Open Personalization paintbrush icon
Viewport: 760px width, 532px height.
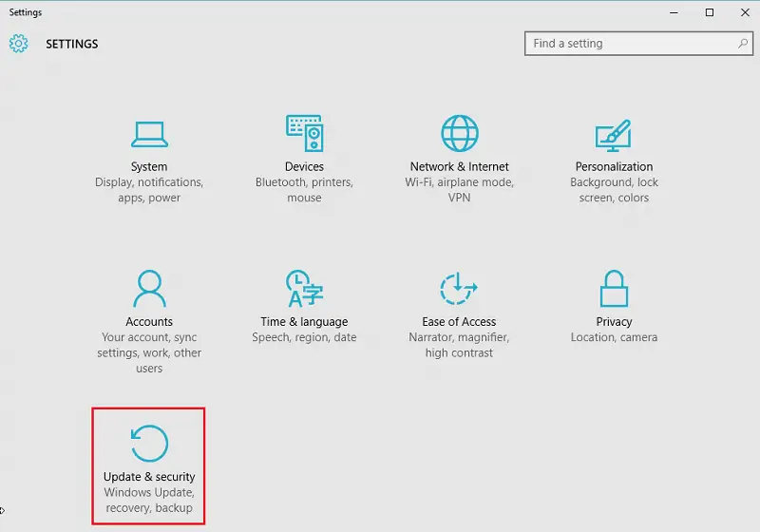613,135
